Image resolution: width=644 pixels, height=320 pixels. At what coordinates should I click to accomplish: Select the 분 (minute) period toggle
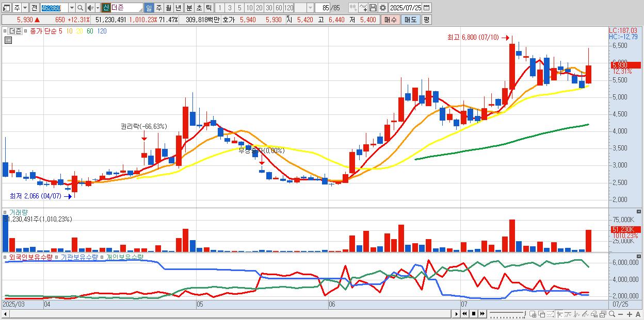pos(189,8)
